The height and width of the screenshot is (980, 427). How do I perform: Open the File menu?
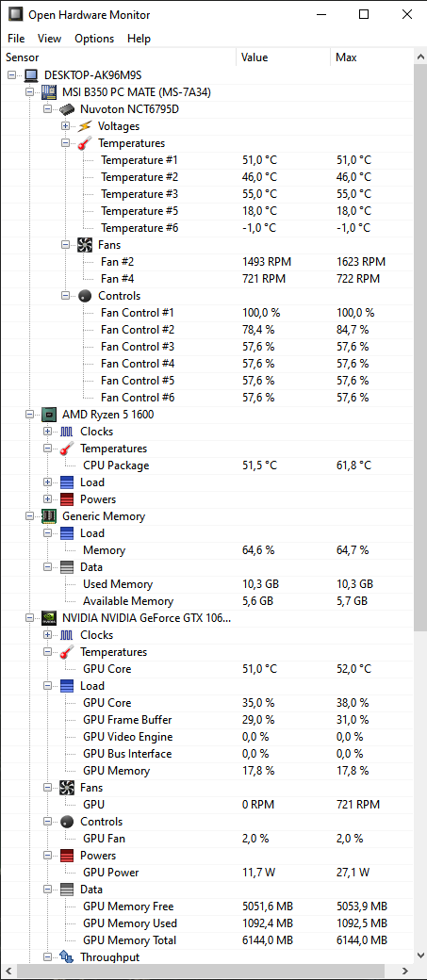click(16, 39)
